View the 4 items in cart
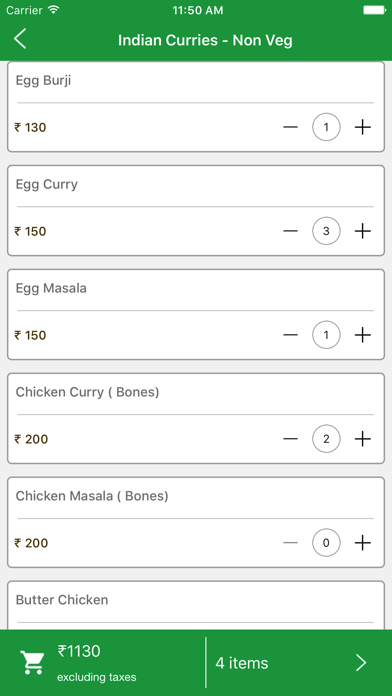Image resolution: width=392 pixels, height=696 pixels. tap(242, 663)
